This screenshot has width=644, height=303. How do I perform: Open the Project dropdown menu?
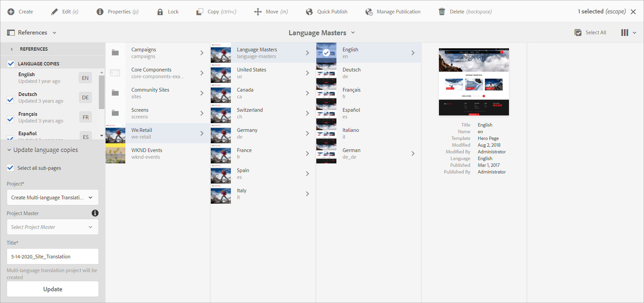tap(53, 197)
